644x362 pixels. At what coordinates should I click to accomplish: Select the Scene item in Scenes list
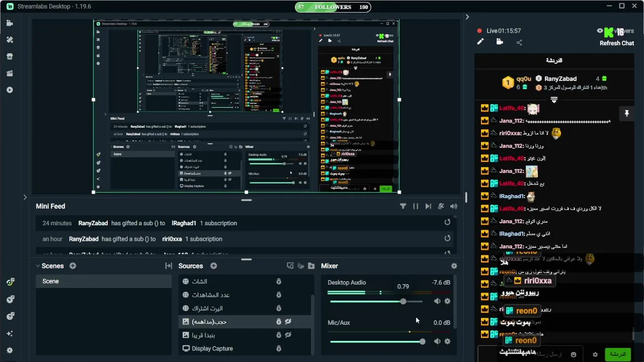pyautogui.click(x=104, y=281)
